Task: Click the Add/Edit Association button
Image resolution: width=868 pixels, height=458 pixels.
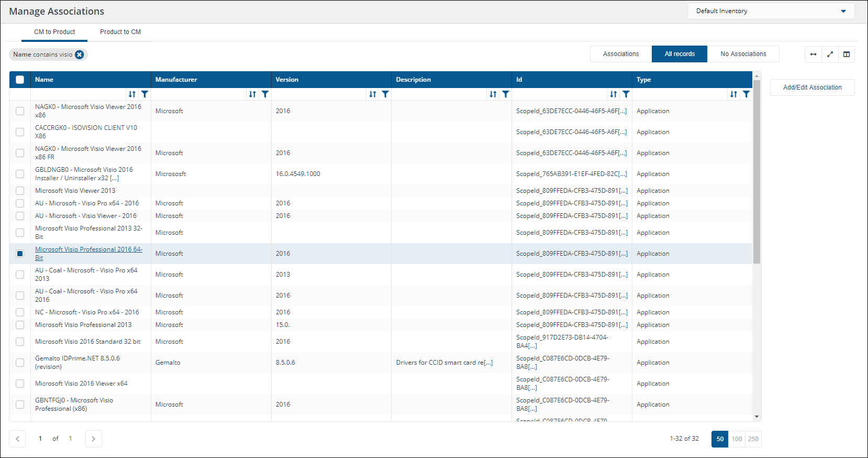Action: [x=812, y=88]
